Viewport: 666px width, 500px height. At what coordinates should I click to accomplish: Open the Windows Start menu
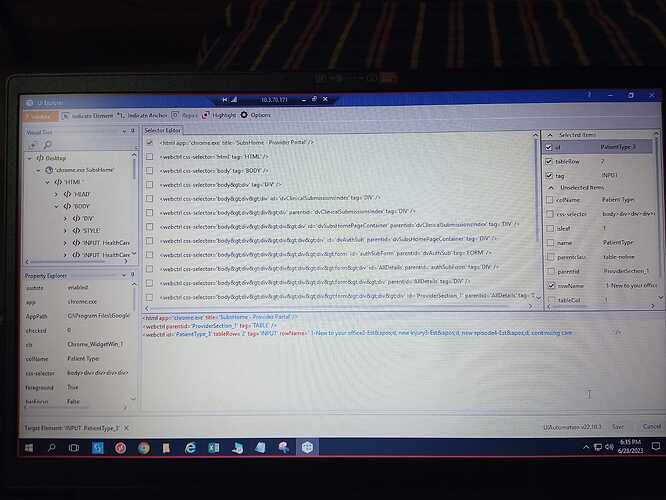pyautogui.click(x=29, y=448)
